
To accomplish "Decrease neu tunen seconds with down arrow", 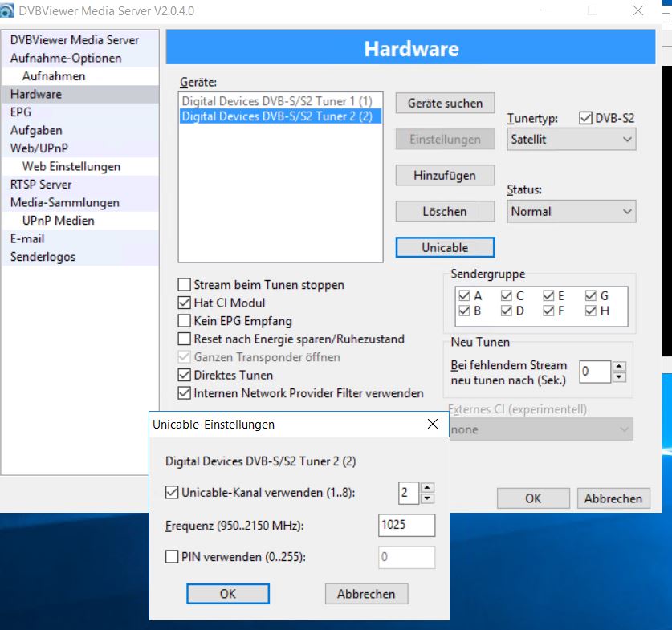I will [619, 377].
